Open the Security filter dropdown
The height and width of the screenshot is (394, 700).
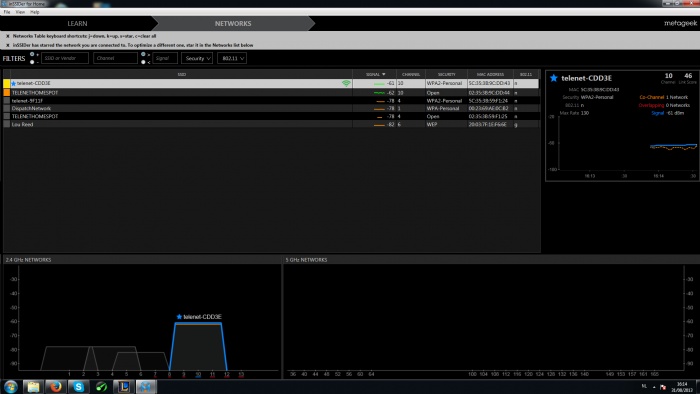click(197, 58)
